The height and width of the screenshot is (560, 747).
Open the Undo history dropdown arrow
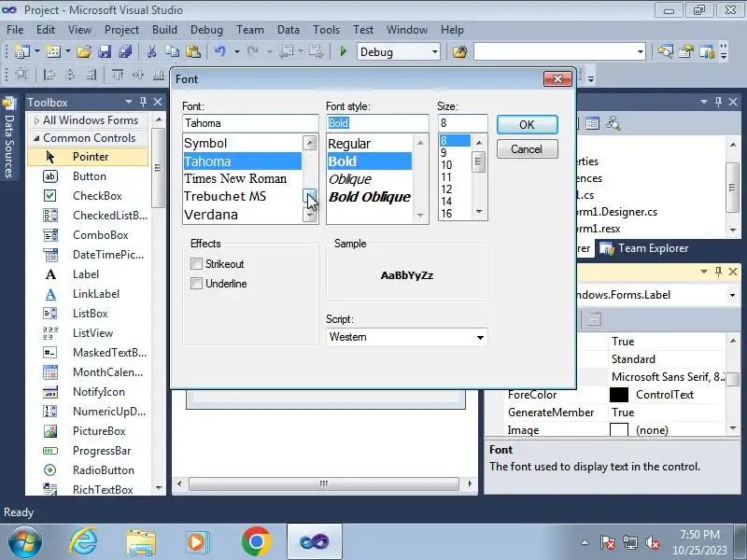click(x=236, y=51)
